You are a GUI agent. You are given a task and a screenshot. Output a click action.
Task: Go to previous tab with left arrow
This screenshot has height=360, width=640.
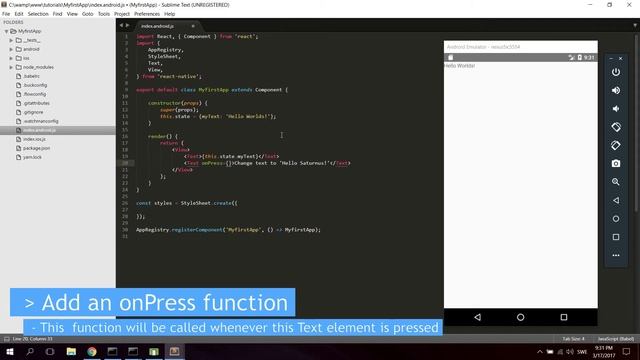pyautogui.click(x=121, y=25)
